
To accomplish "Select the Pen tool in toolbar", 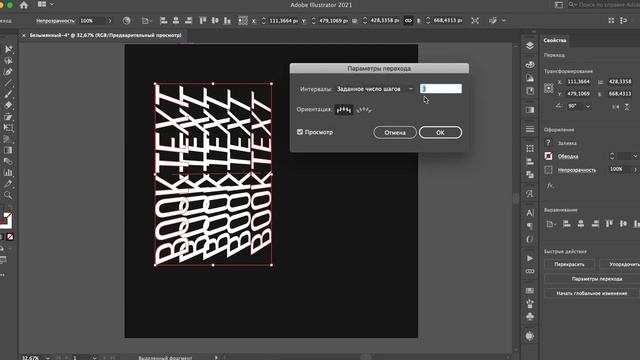I will click(8, 72).
